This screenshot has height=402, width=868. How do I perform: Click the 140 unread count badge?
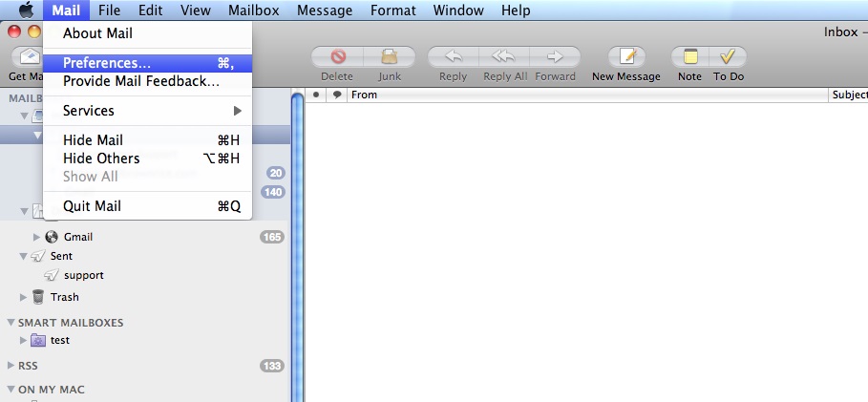tap(272, 192)
